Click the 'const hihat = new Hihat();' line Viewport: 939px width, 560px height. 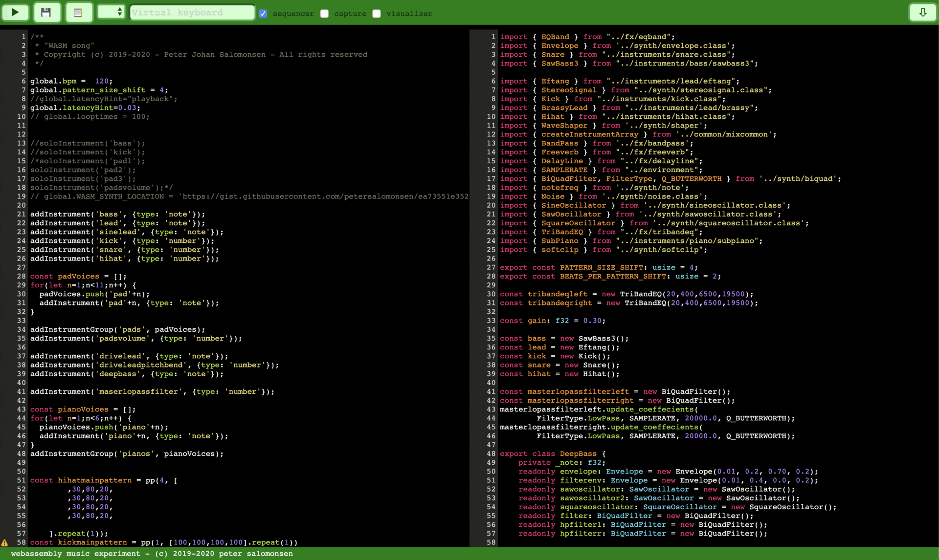point(559,374)
